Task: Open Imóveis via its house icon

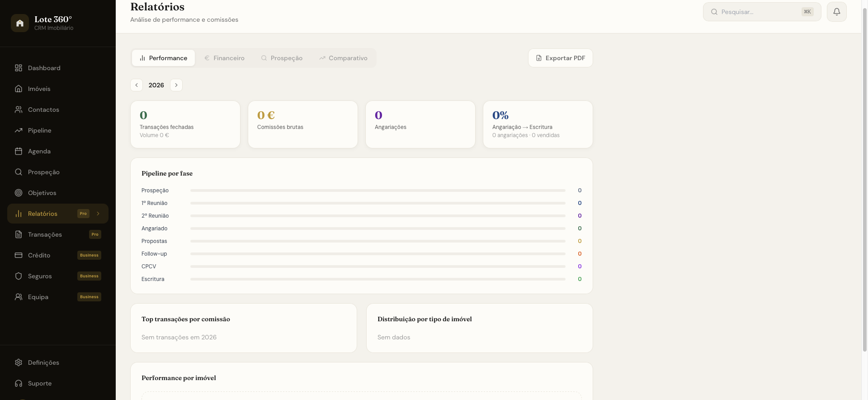Action: [x=19, y=89]
